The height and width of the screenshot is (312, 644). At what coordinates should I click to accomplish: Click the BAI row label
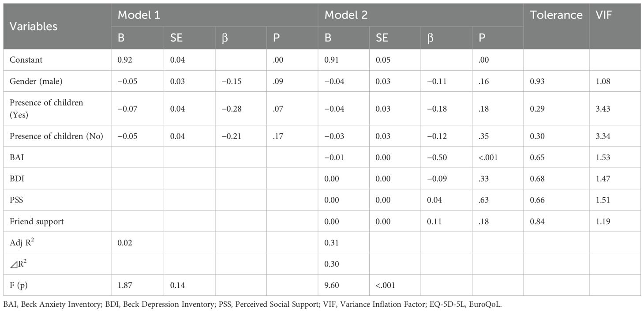pos(16,157)
